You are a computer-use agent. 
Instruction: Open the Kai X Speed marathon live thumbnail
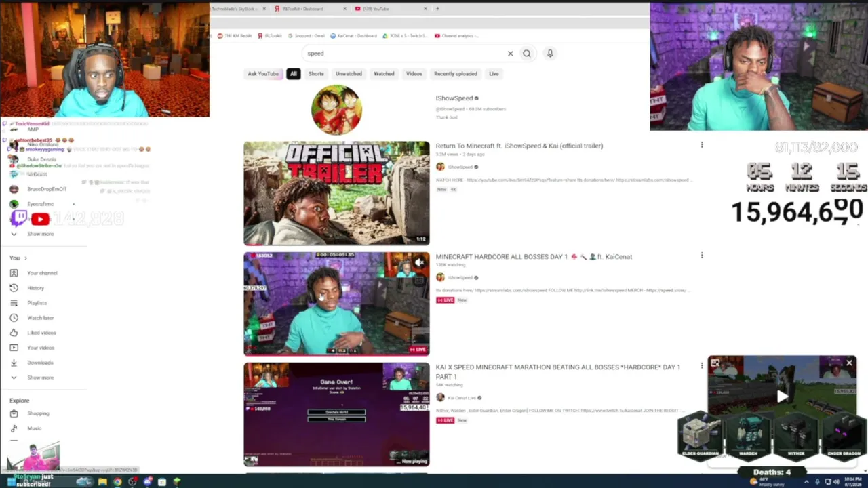pyautogui.click(x=336, y=415)
